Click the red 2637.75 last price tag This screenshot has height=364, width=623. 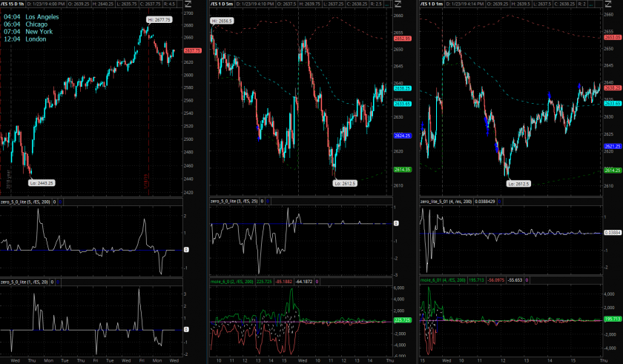[x=193, y=50]
